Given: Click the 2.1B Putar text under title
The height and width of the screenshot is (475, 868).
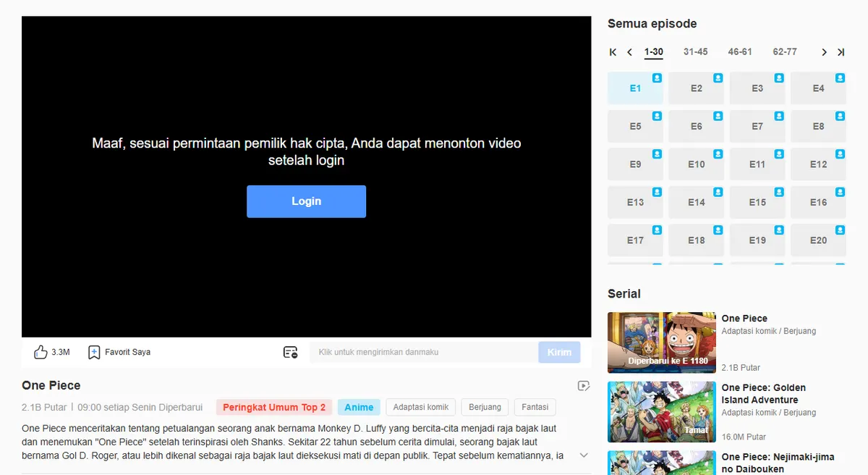Looking at the screenshot, I should [44, 407].
